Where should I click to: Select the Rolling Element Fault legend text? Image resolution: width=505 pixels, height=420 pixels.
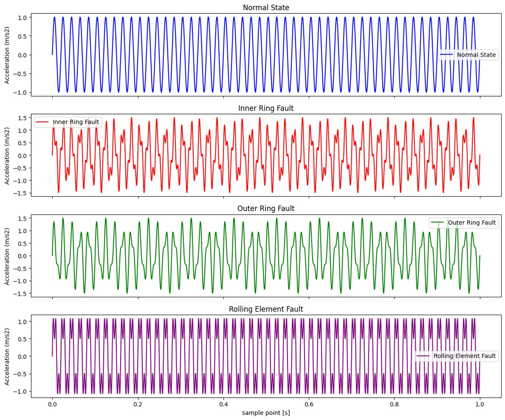pyautogui.click(x=464, y=356)
